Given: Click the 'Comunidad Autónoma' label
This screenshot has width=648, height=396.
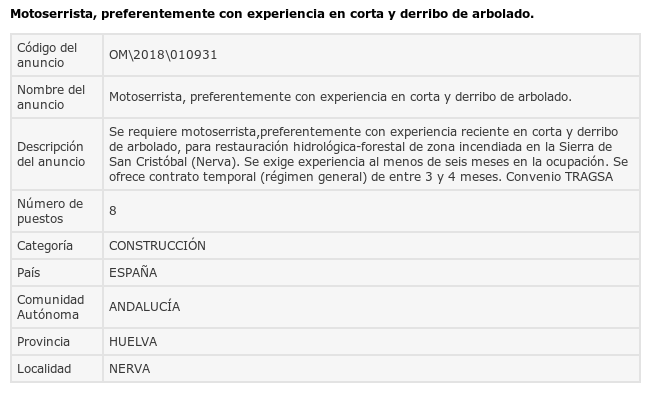Looking at the screenshot, I should point(50,307).
